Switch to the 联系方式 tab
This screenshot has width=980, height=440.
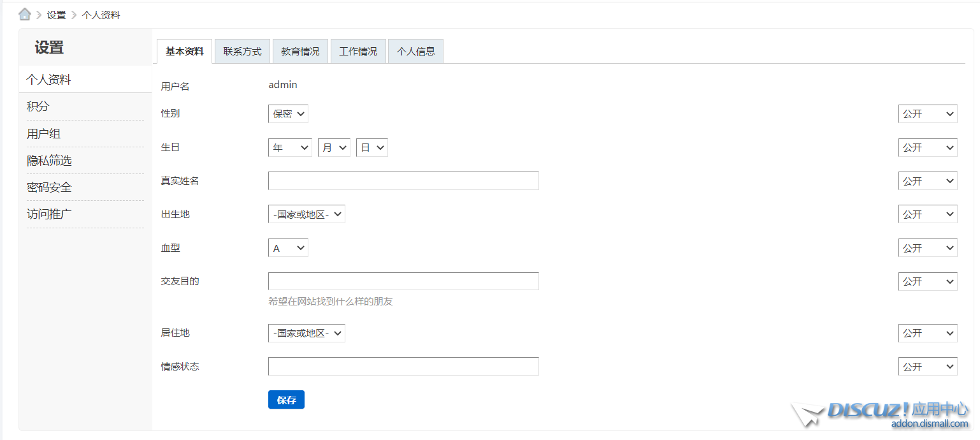click(x=242, y=52)
